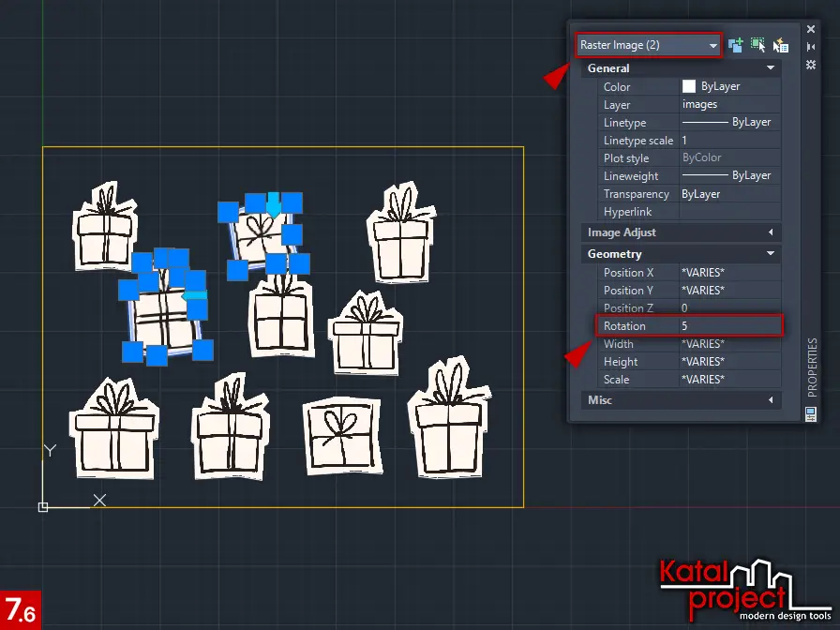This screenshot has height=630, width=840.
Task: Collapse the Geometry section
Action: coord(771,254)
